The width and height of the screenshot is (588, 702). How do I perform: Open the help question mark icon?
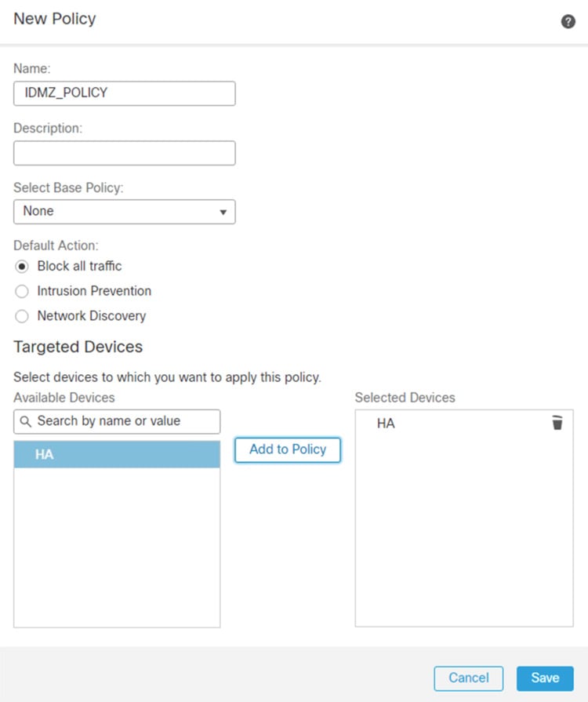568,21
